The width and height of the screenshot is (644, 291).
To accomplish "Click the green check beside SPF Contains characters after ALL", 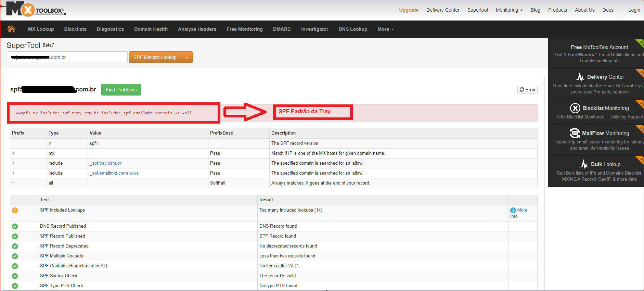I will (x=15, y=266).
